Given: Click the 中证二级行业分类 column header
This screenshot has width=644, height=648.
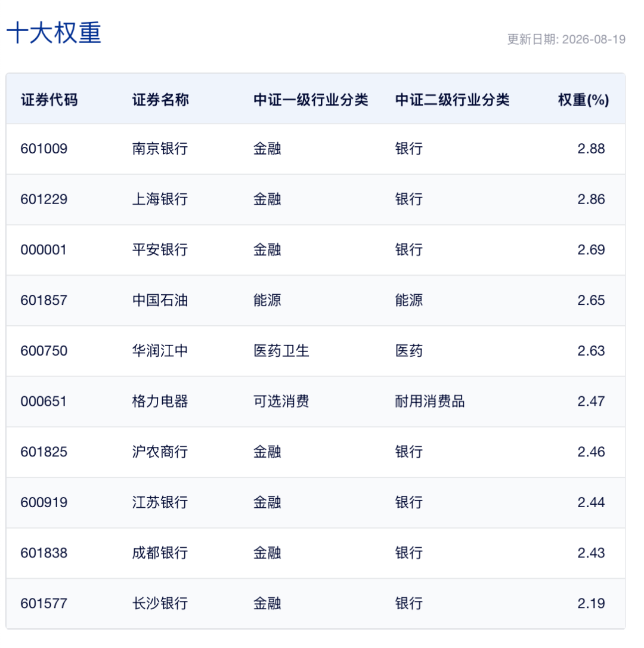Looking at the screenshot, I should (x=453, y=100).
